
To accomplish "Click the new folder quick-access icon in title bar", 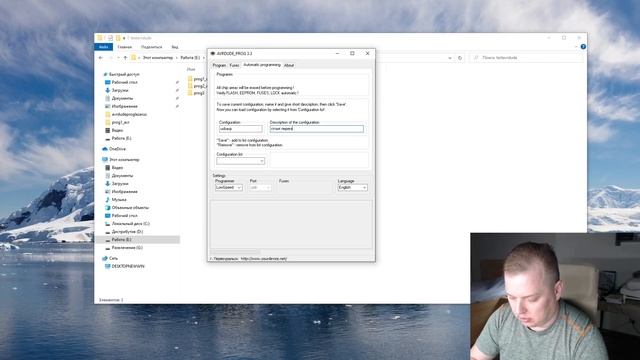I will 118,38.
